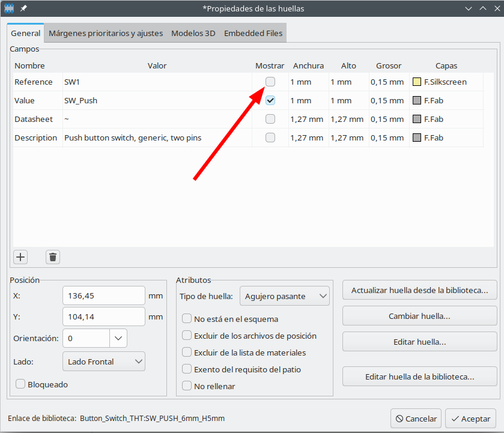The height and width of the screenshot is (433, 504).
Task: Click the Cancelar button
Action: pos(416,418)
